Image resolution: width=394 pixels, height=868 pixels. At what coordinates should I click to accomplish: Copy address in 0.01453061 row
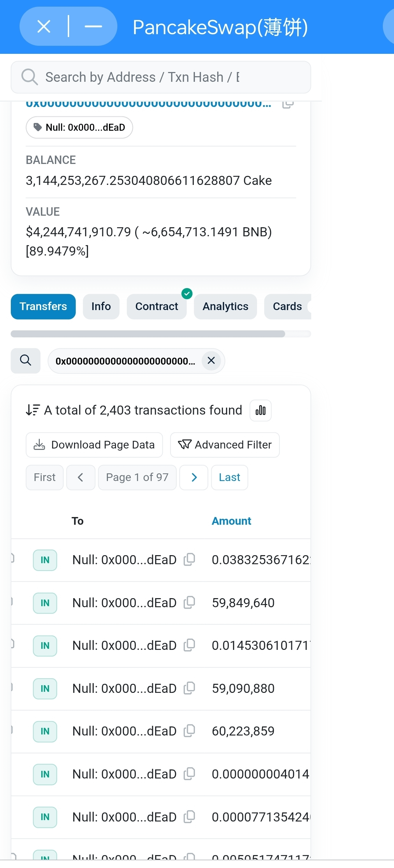(189, 645)
